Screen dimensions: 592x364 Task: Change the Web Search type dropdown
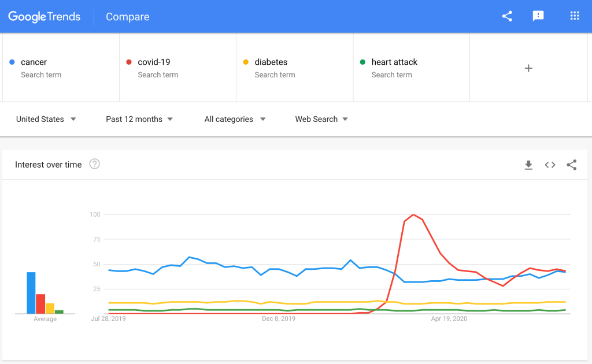pyautogui.click(x=321, y=119)
